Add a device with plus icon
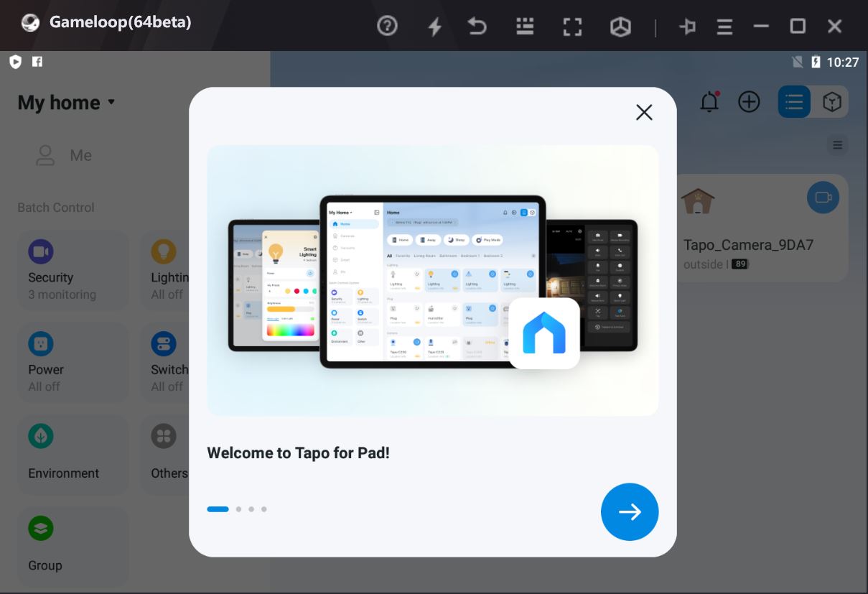Viewport: 868px width, 594px height. click(x=749, y=102)
